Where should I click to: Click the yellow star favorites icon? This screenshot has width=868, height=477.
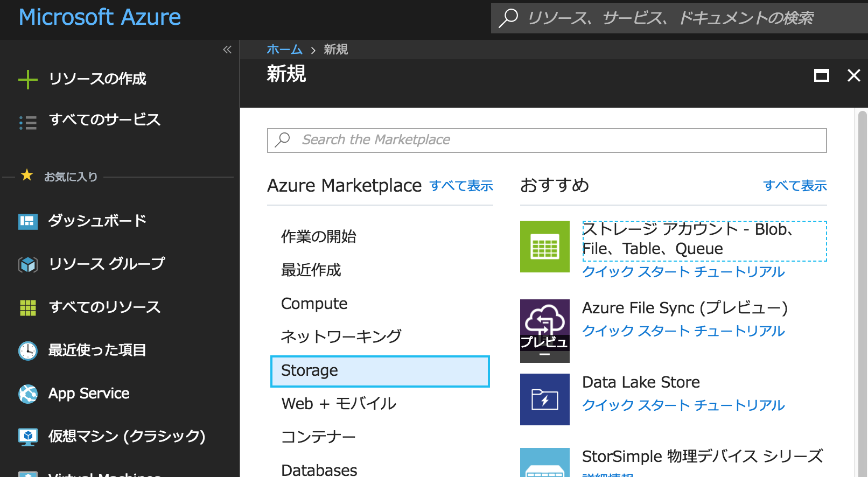(x=27, y=175)
